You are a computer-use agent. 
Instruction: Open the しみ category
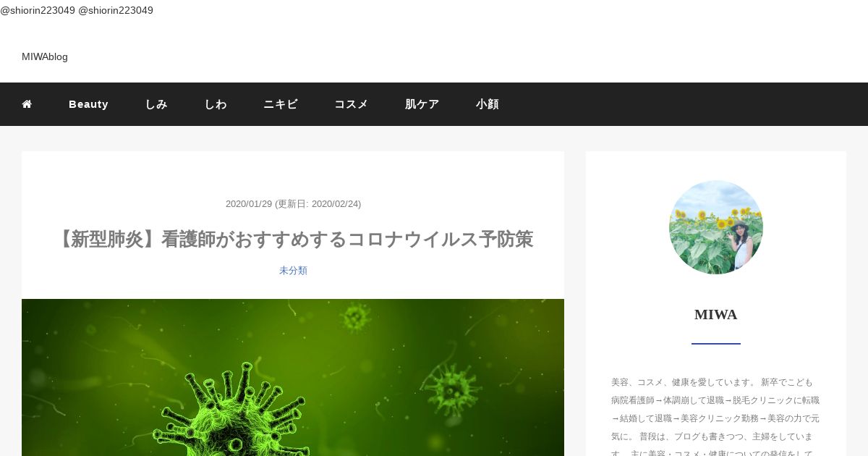click(156, 104)
